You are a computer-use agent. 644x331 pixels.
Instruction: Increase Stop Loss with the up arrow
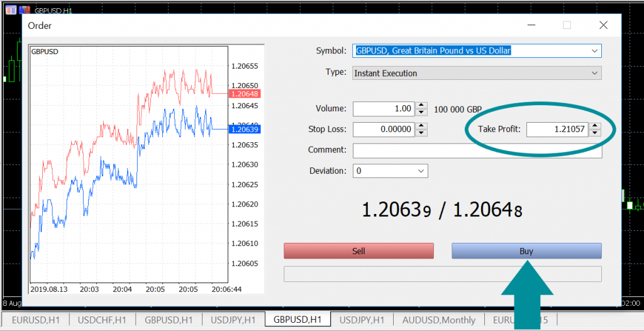tap(421, 126)
